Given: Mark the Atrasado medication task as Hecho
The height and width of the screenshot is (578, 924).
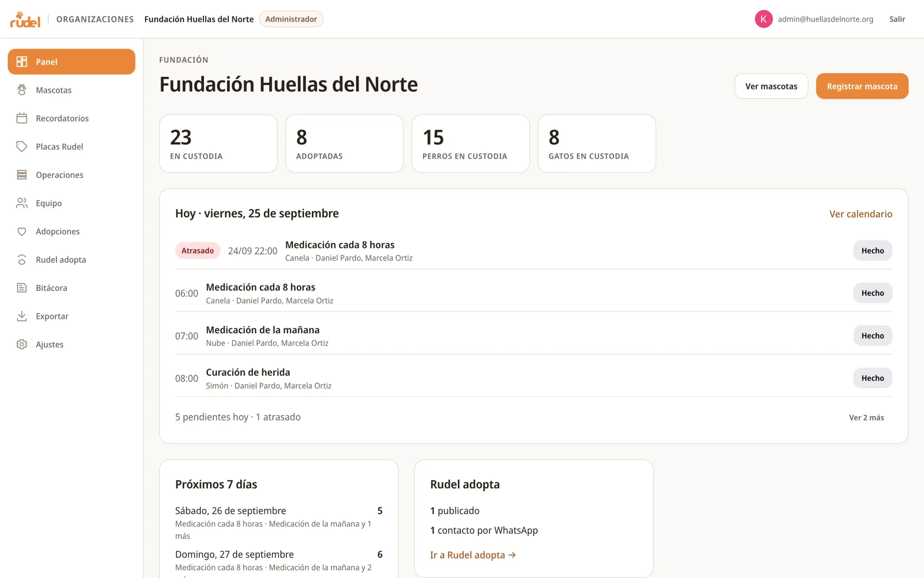Looking at the screenshot, I should tap(872, 250).
